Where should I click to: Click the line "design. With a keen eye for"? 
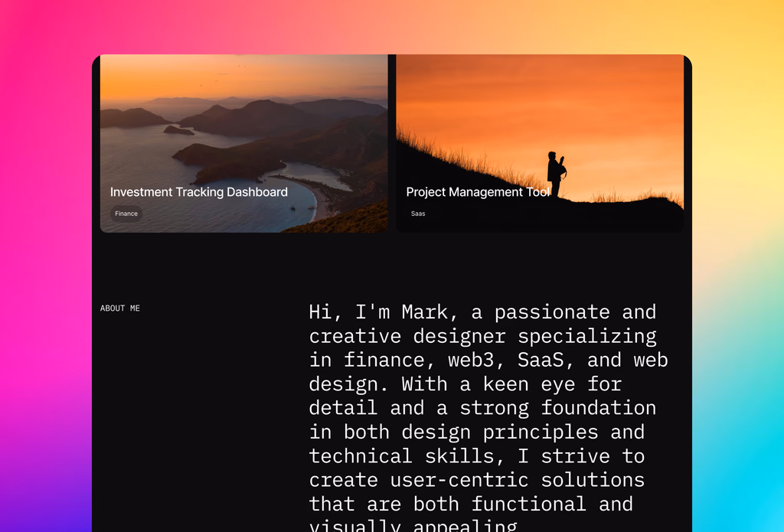point(465,384)
